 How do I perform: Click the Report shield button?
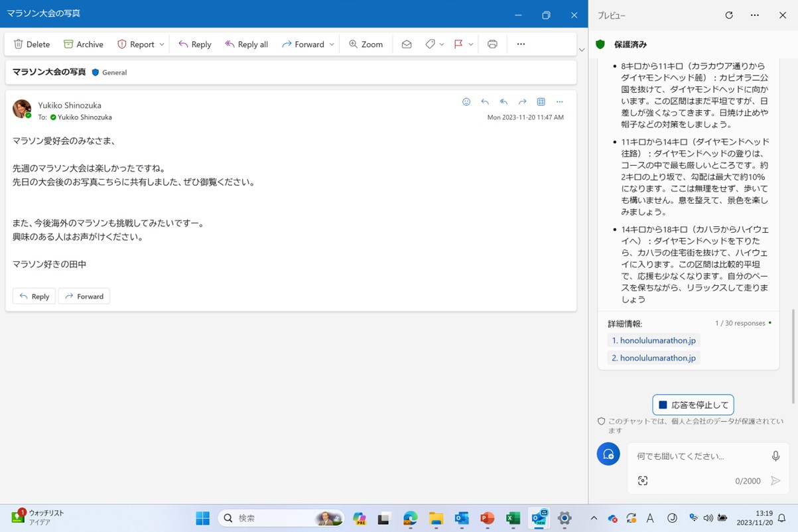136,44
